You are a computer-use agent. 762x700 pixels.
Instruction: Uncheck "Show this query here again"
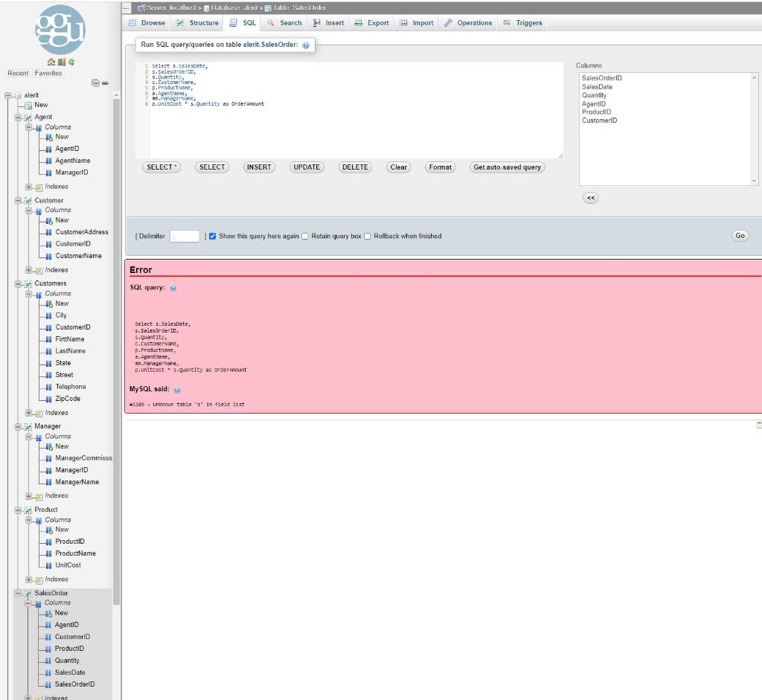click(x=213, y=236)
